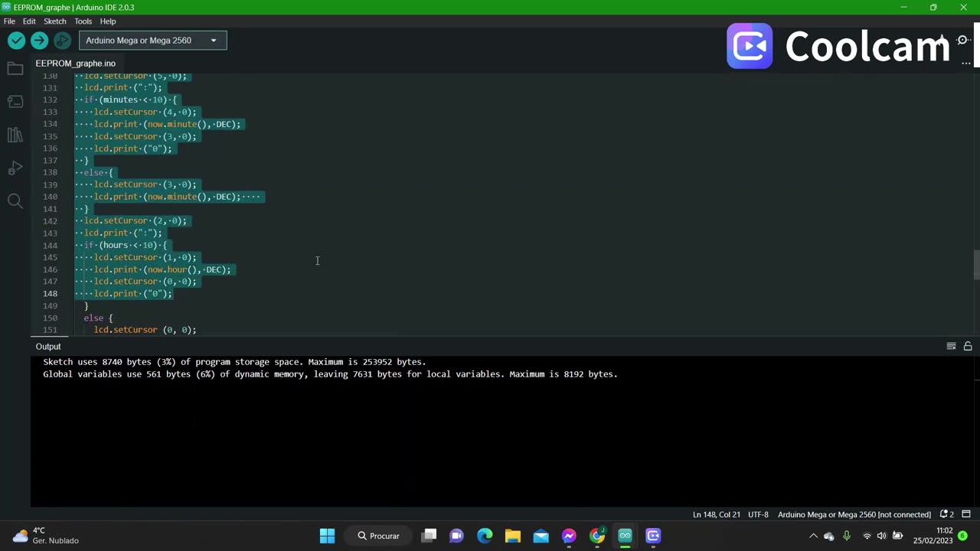980x551 pixels.
Task: Open the Coolcam recorder taskbar icon
Action: 653,536
